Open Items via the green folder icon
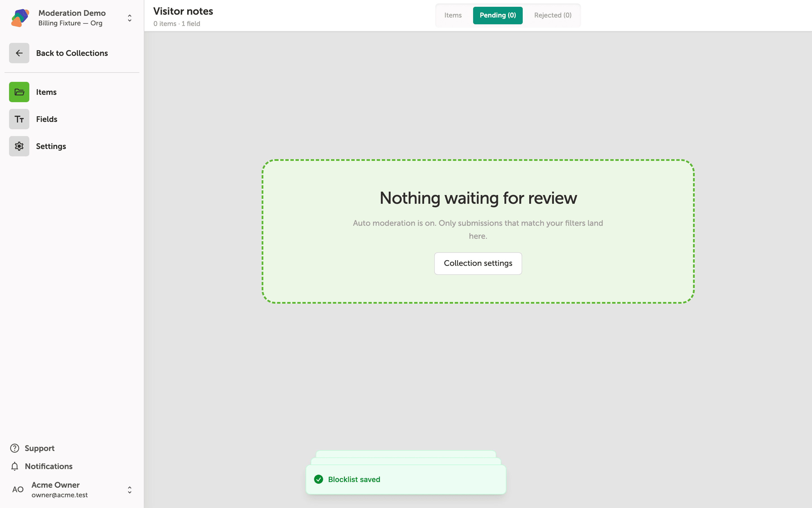Screen dimensions: 812x508 point(19,92)
